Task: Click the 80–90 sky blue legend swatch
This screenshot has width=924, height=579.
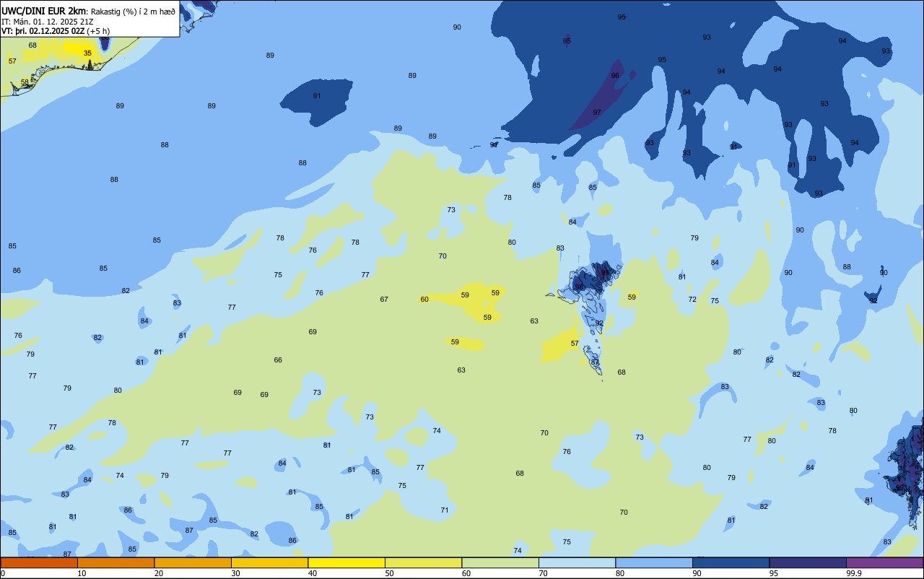Action: tap(654, 562)
